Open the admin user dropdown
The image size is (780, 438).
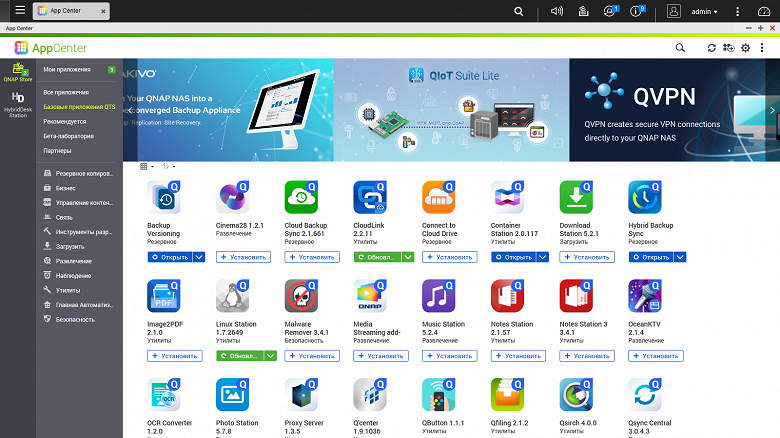coord(704,11)
